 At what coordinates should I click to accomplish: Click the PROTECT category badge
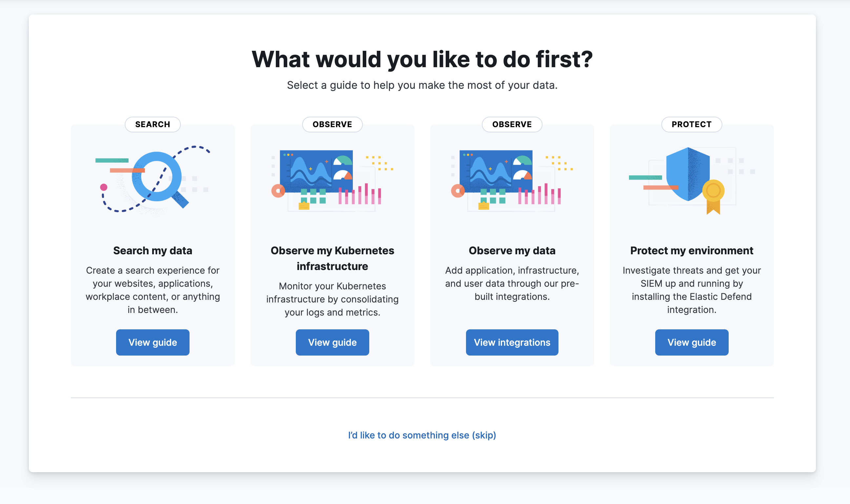(691, 124)
